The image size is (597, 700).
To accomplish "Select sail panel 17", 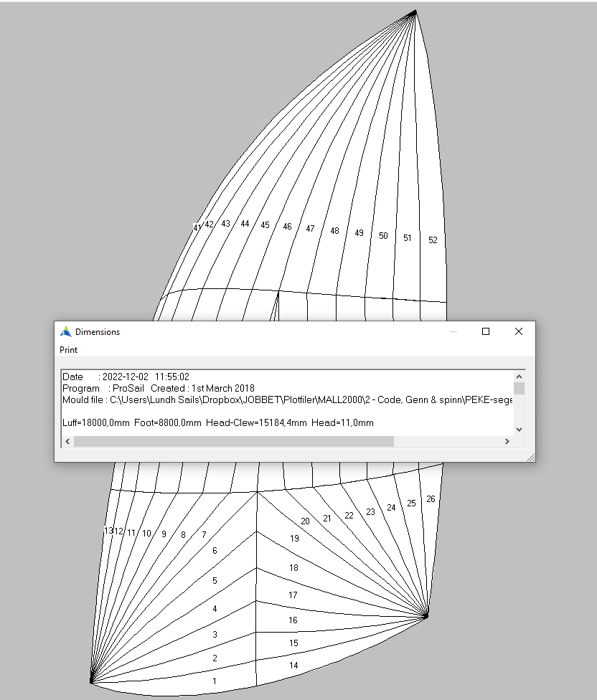I will click(293, 595).
